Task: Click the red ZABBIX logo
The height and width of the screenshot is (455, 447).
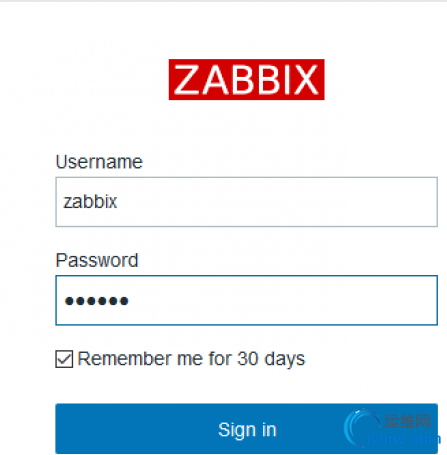Action: (x=246, y=79)
